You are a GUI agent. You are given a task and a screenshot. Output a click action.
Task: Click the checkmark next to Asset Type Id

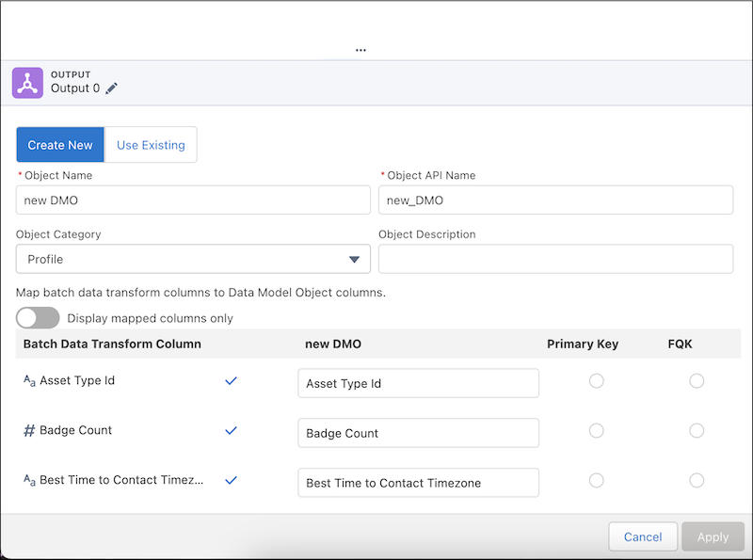(232, 381)
